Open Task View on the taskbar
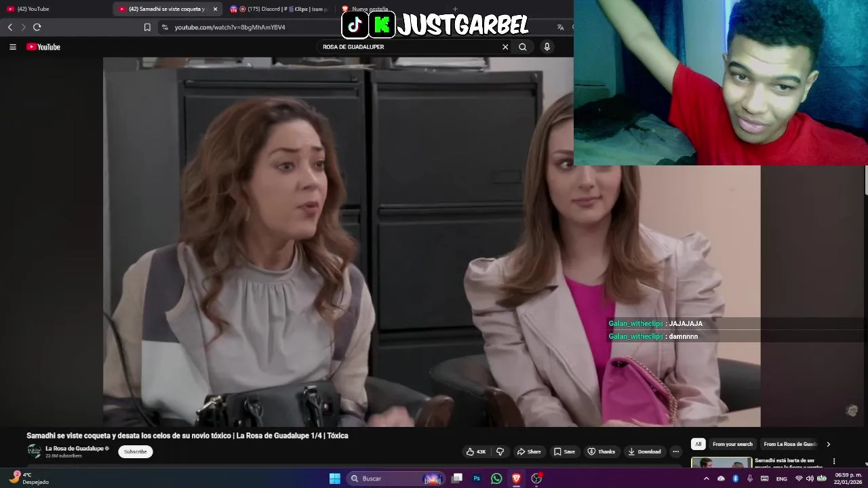Image resolution: width=868 pixels, height=488 pixels. pyautogui.click(x=457, y=479)
